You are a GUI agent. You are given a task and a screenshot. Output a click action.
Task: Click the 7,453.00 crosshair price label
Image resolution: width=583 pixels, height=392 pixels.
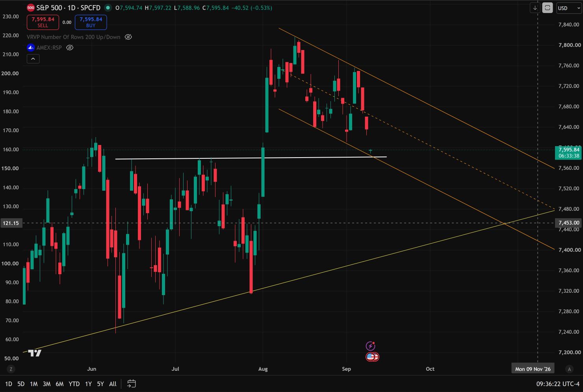point(568,223)
